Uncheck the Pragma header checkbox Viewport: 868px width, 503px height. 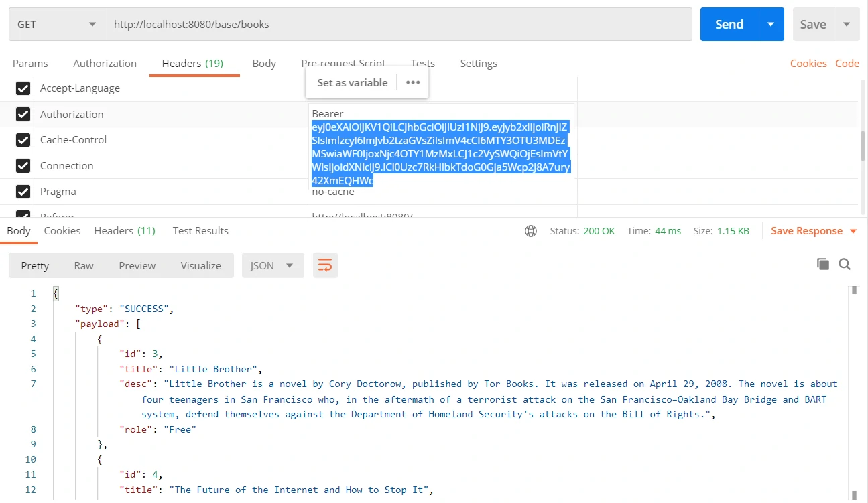(23, 192)
